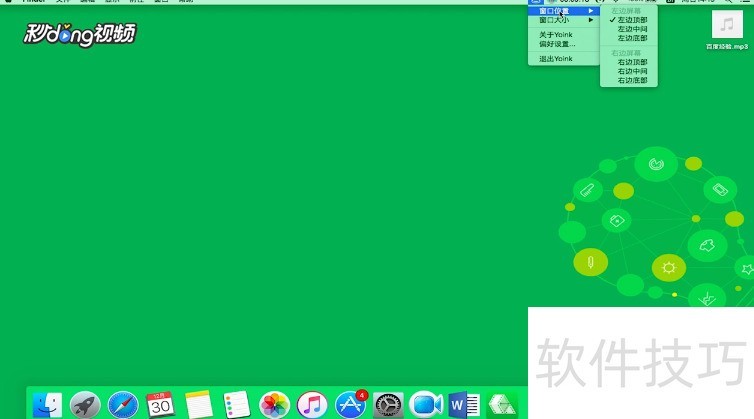Open System Preferences gear in Dock

pyautogui.click(x=388, y=405)
